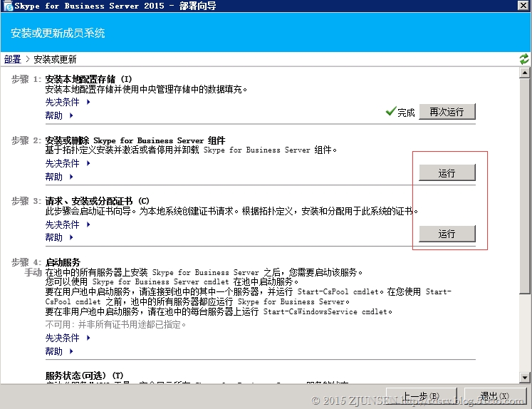Click 服务状态(可选) heading

click(84, 376)
